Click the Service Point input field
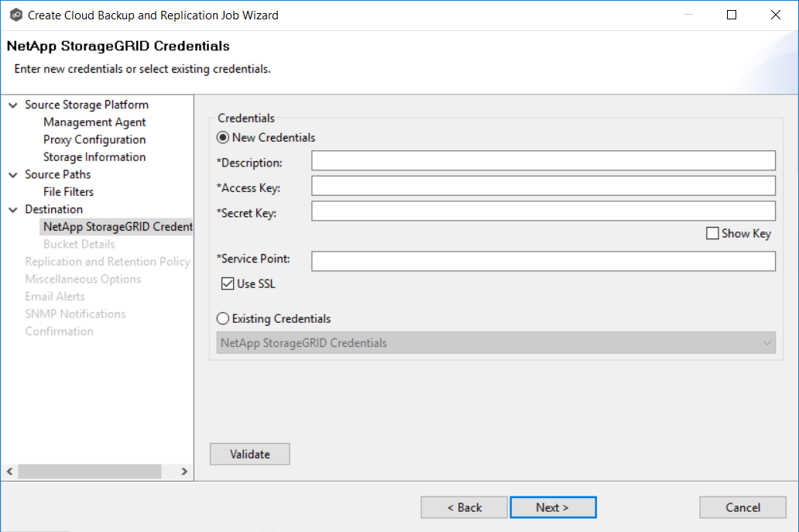The width and height of the screenshot is (799, 532). coord(544,261)
